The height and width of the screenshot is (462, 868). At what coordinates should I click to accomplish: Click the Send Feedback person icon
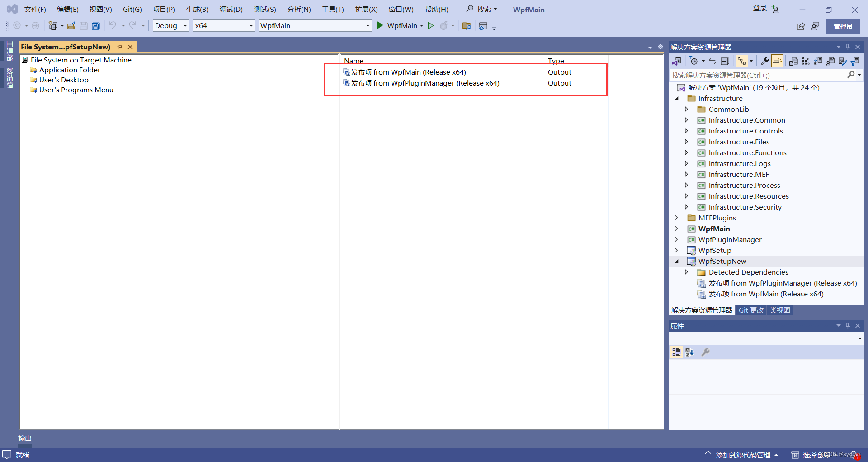pos(816,26)
